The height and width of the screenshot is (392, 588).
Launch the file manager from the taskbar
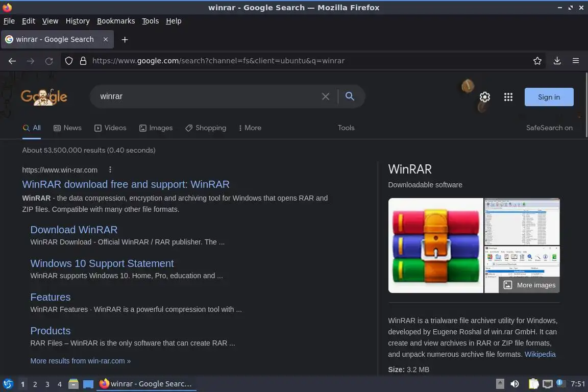click(73, 384)
